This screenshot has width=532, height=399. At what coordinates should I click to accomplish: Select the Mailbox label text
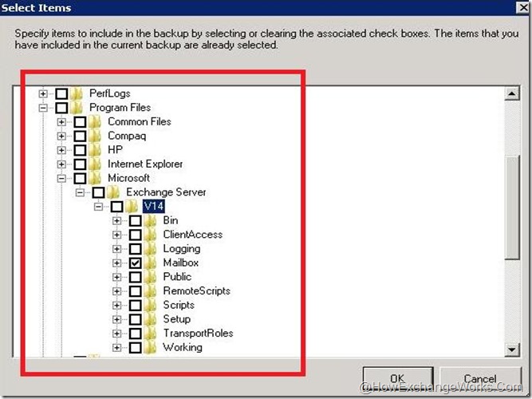point(181,263)
